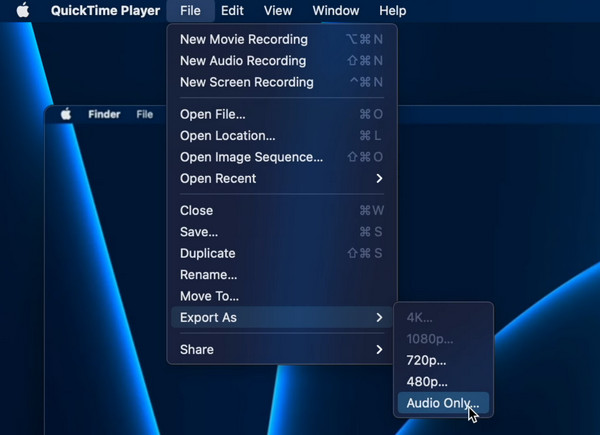This screenshot has height=435, width=600.
Task: Choose Open Image Sequence…
Action: point(282,157)
